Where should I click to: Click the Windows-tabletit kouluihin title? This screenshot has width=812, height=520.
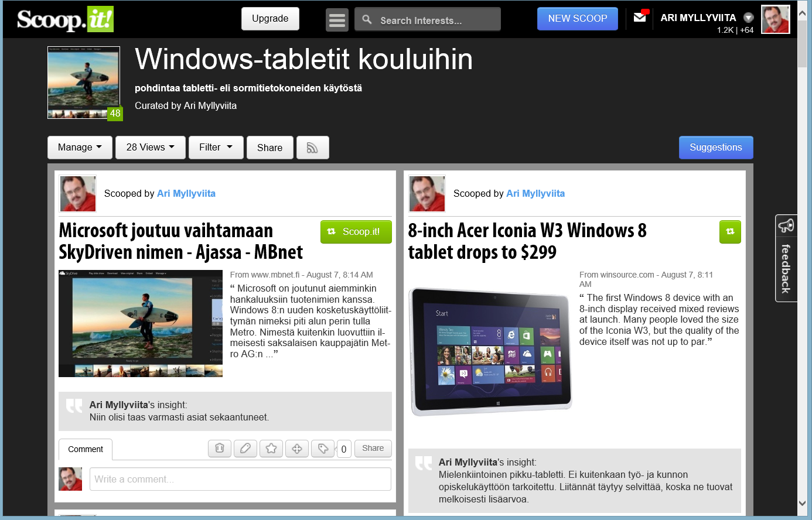pos(303,59)
